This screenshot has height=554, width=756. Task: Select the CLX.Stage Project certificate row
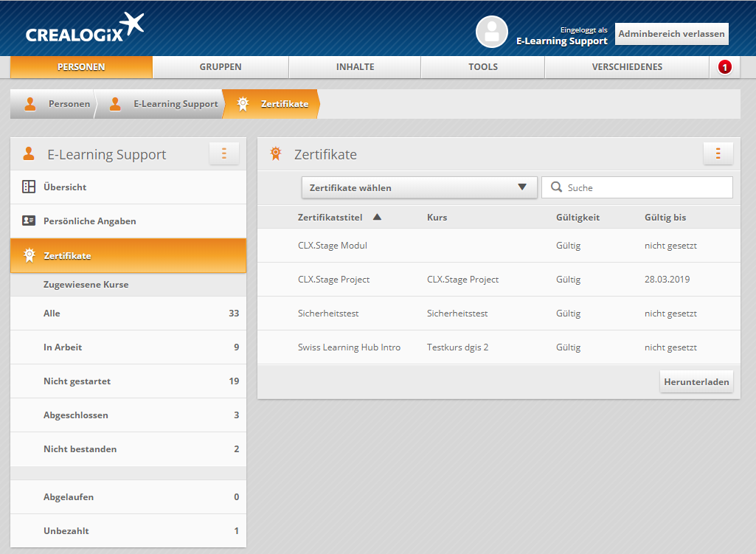point(333,280)
